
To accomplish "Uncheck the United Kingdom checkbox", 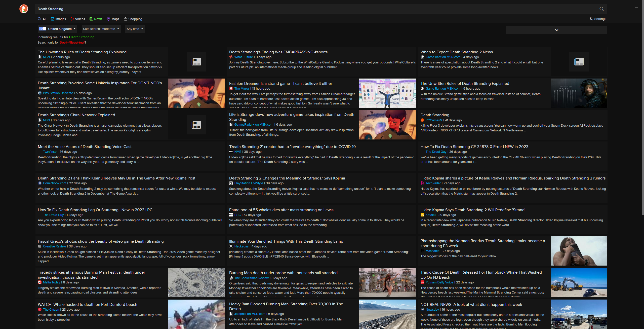I will pyautogui.click(x=43, y=28).
